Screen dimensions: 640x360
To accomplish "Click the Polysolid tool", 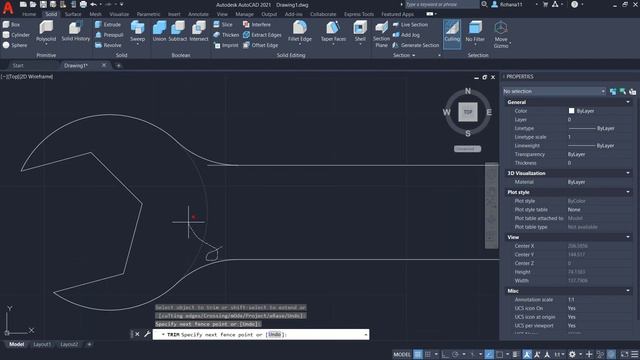I will (46, 31).
